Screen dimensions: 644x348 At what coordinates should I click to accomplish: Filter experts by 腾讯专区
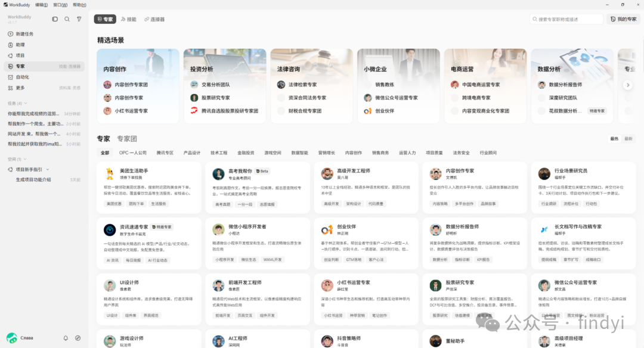165,153
